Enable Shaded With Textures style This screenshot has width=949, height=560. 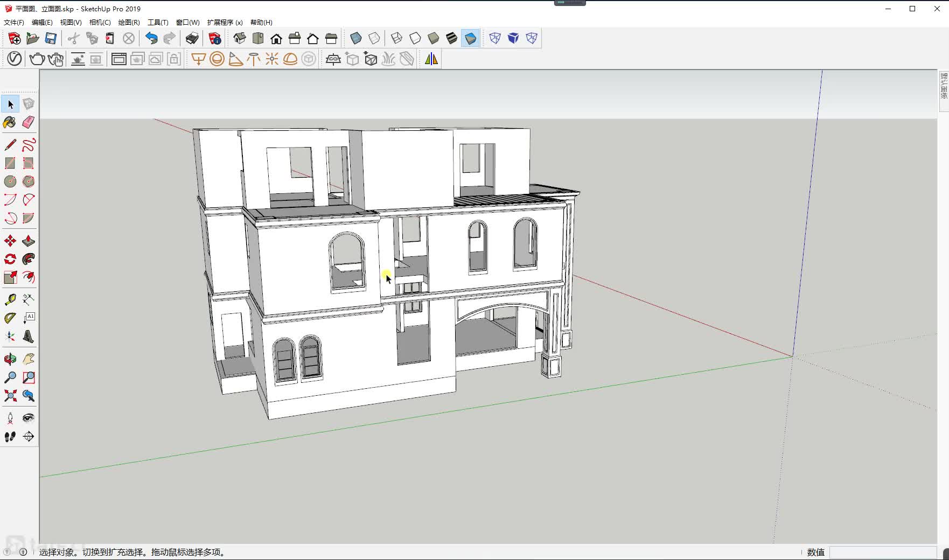(452, 38)
